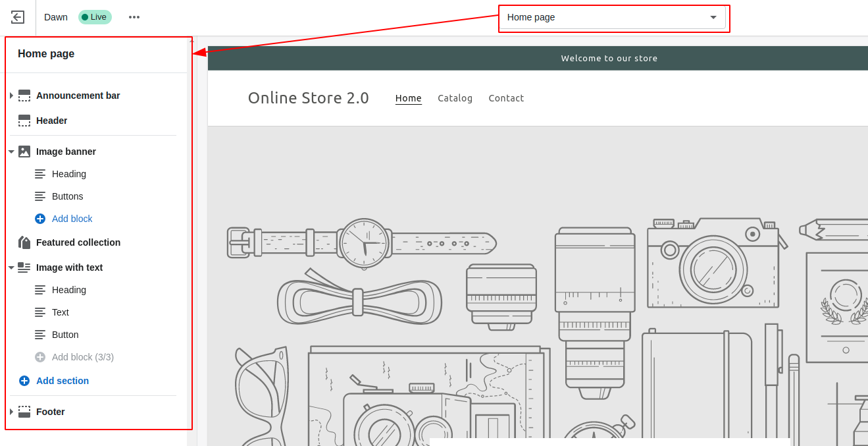Click the Welcome to our store announcement
Screen dimensions: 868x446
coord(609,58)
